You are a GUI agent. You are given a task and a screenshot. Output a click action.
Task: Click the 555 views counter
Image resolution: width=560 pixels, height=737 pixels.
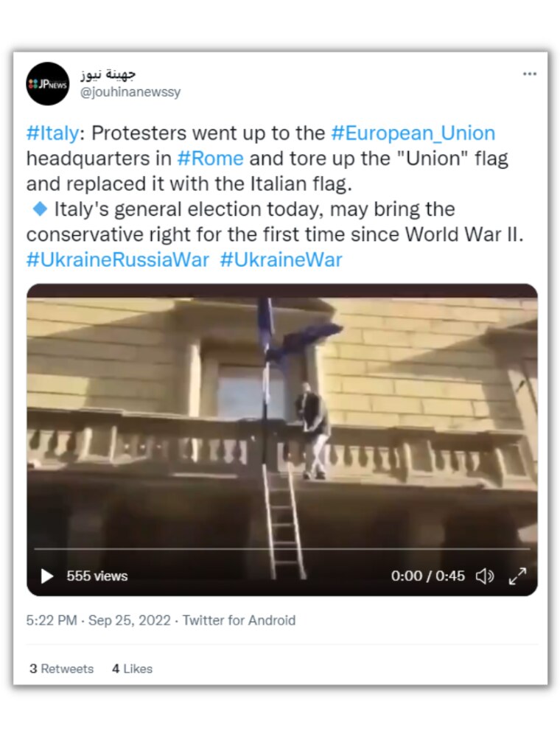click(x=97, y=576)
